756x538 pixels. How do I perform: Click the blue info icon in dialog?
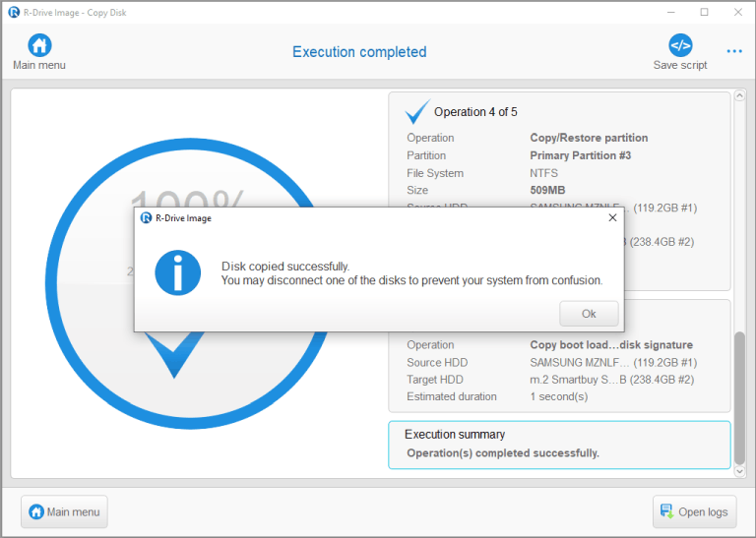pyautogui.click(x=177, y=272)
